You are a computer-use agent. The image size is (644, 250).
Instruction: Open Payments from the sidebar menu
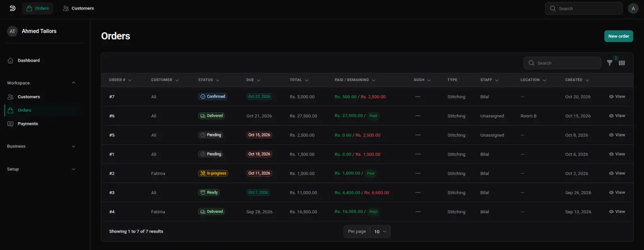point(43,124)
